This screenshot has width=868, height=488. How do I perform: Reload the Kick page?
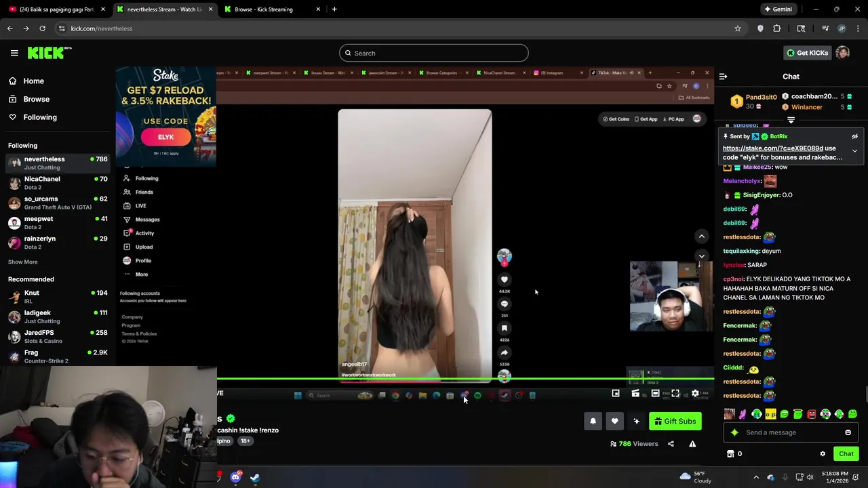pyautogui.click(x=42, y=28)
